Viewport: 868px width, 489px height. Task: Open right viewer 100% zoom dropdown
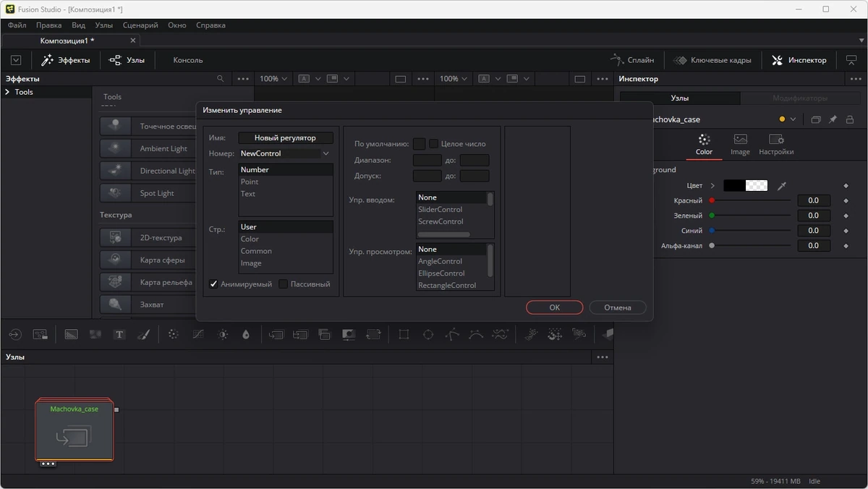point(454,79)
